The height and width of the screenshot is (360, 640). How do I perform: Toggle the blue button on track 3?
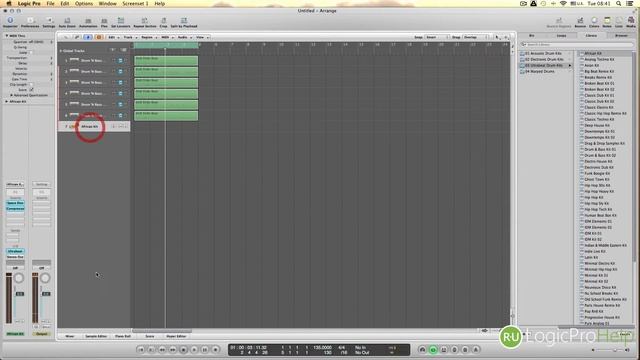click(x=120, y=82)
